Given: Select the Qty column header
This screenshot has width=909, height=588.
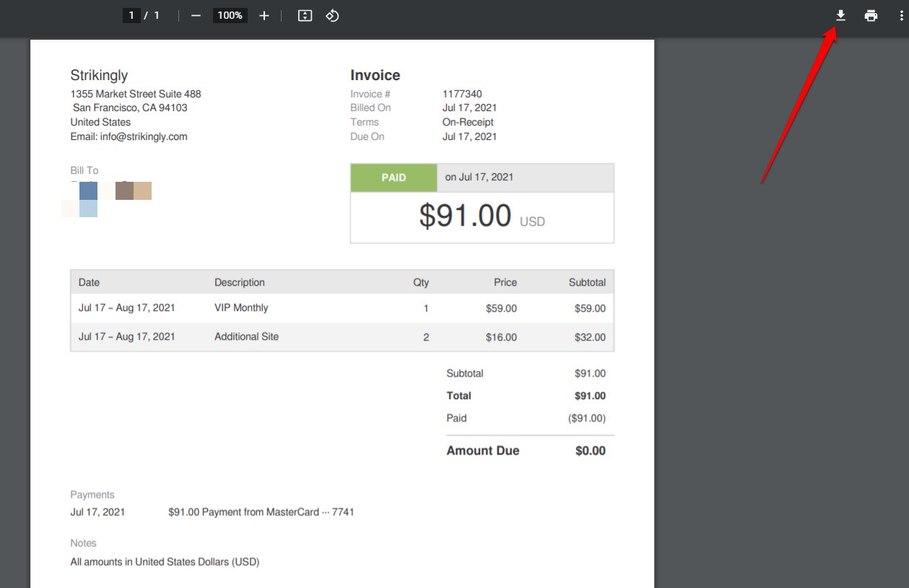Looking at the screenshot, I should [x=421, y=282].
